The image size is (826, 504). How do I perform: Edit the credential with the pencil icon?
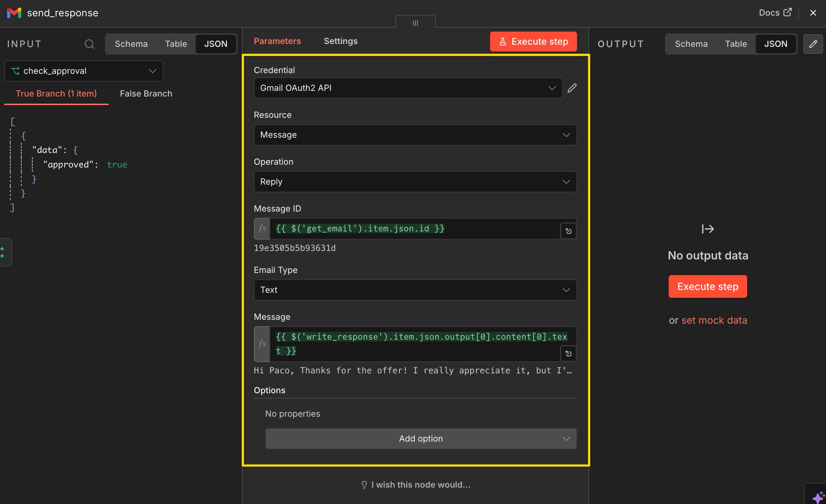pyautogui.click(x=572, y=88)
